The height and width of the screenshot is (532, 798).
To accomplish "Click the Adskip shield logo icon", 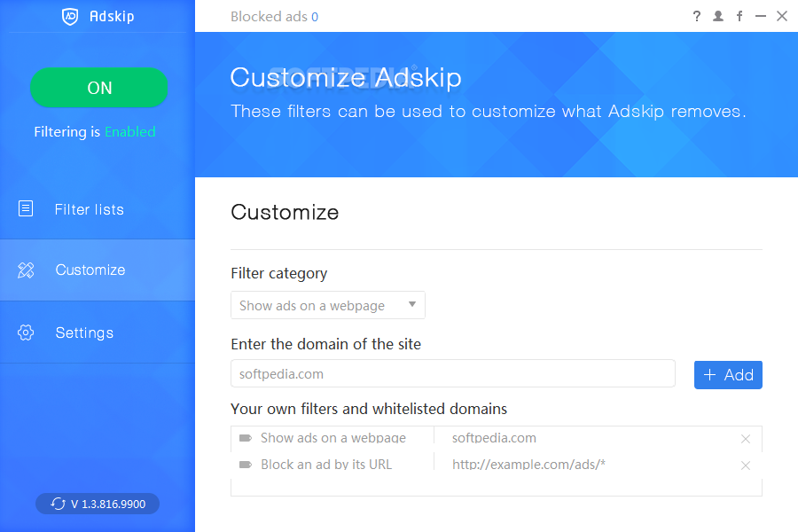I will pyautogui.click(x=70, y=16).
